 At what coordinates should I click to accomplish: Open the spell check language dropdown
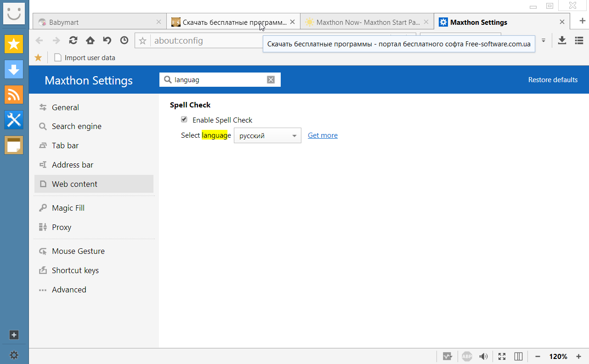(267, 135)
